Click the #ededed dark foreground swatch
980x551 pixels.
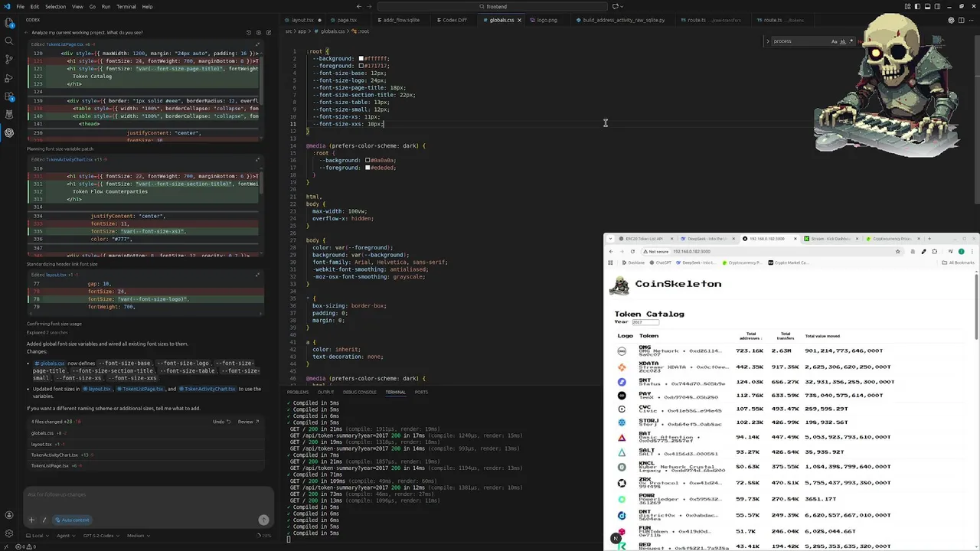(367, 168)
